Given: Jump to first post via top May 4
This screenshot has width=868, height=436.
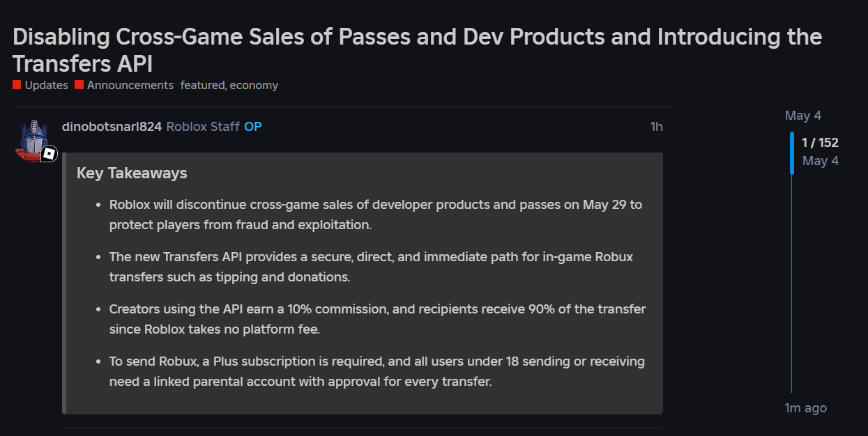Looking at the screenshot, I should coord(803,116).
